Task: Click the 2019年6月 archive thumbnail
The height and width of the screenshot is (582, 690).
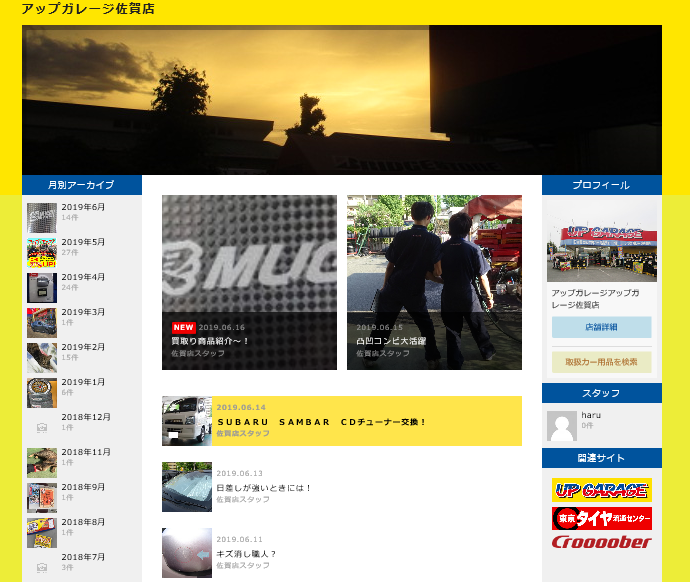Action: click(x=42, y=218)
